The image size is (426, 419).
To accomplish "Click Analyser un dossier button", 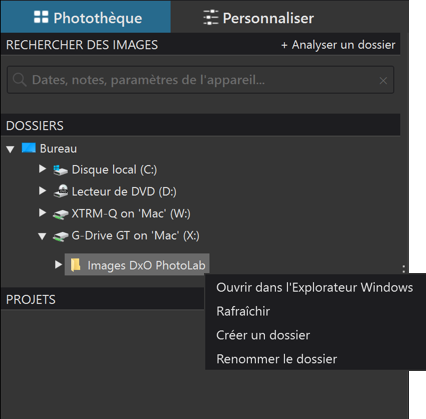I will click(338, 45).
